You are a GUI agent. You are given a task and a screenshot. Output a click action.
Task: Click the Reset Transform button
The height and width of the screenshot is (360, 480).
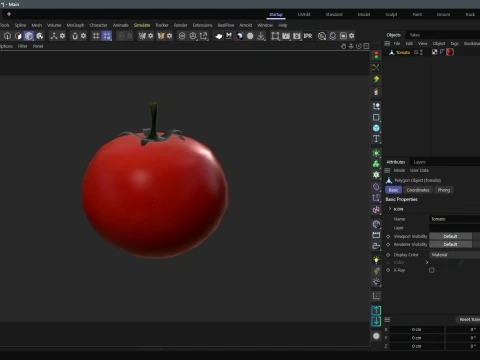(x=468, y=319)
